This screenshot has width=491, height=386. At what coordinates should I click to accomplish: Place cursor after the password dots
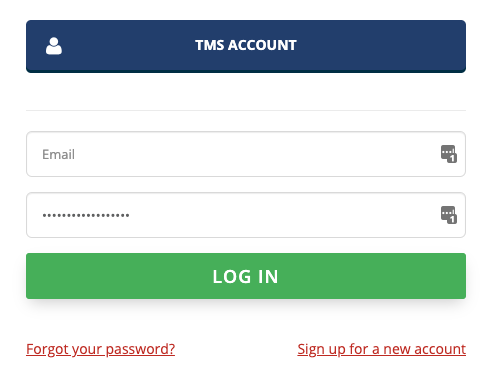[x=131, y=215]
